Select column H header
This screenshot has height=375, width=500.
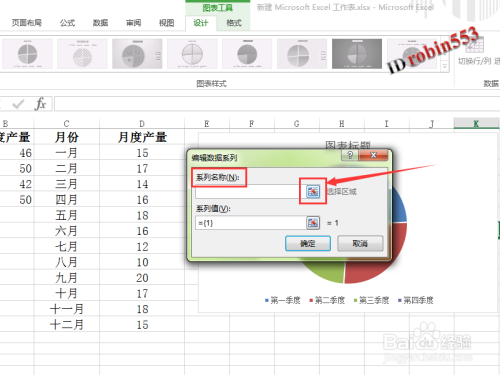[x=342, y=124]
